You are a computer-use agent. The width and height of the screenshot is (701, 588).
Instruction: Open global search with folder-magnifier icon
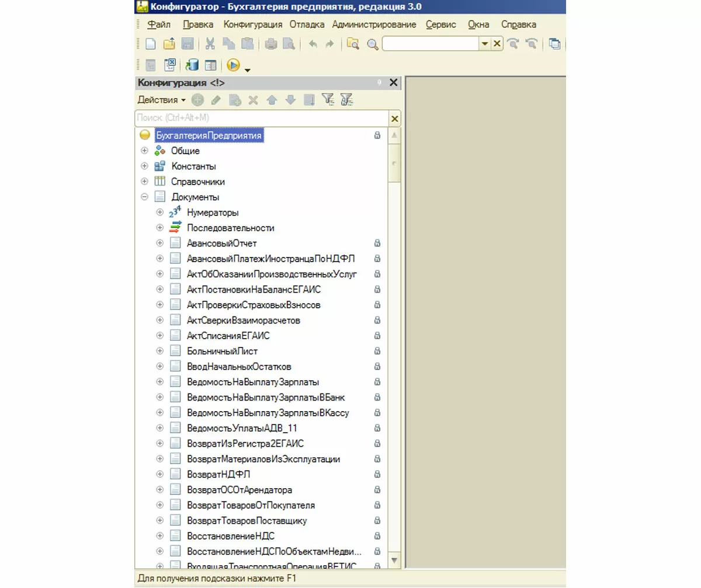(x=353, y=44)
